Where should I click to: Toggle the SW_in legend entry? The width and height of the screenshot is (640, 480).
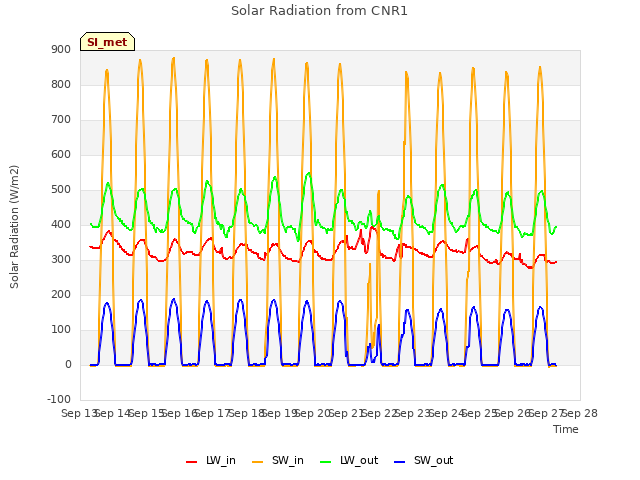coord(278,461)
